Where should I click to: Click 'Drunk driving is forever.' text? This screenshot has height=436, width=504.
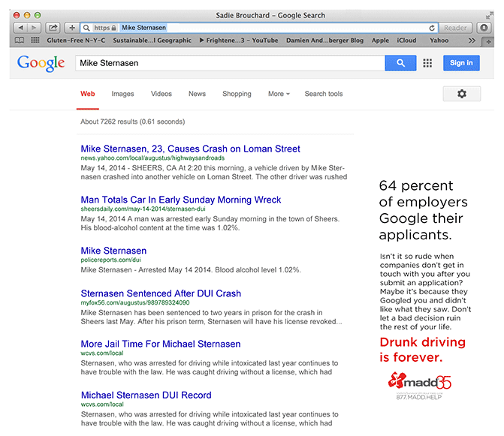coord(422,350)
